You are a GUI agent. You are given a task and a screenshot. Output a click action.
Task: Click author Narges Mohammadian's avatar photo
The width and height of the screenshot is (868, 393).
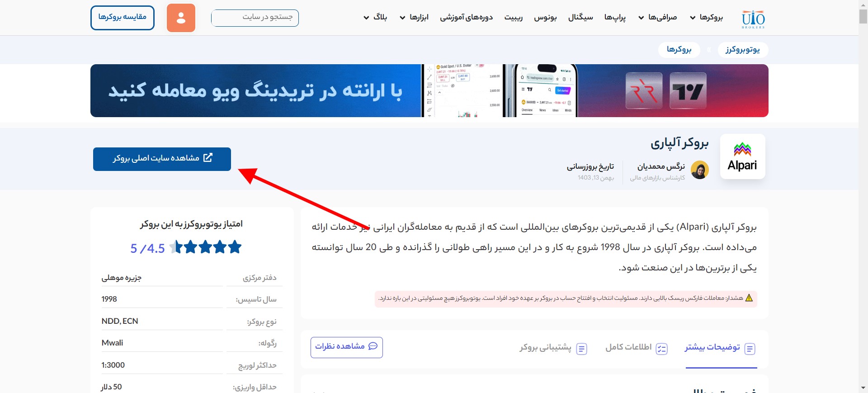[700, 170]
